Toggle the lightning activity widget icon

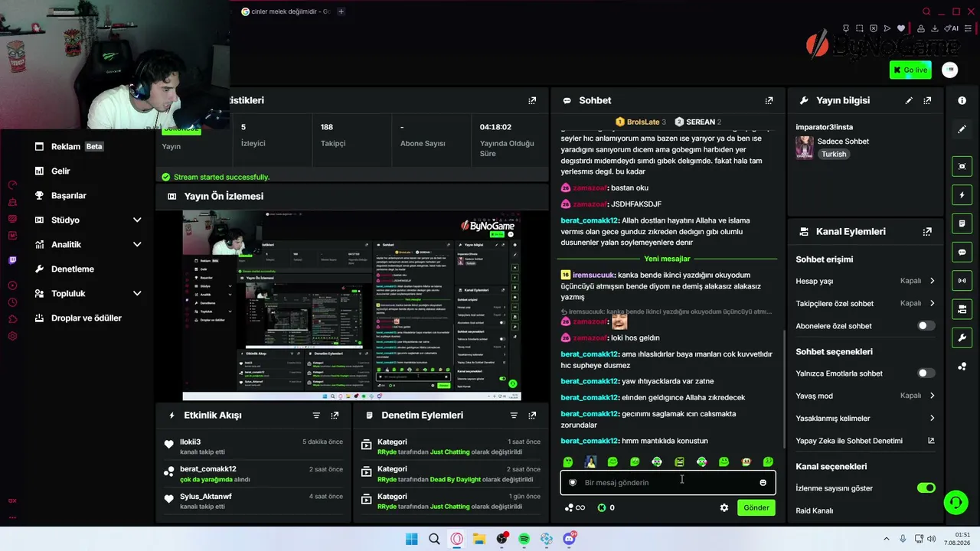click(962, 195)
